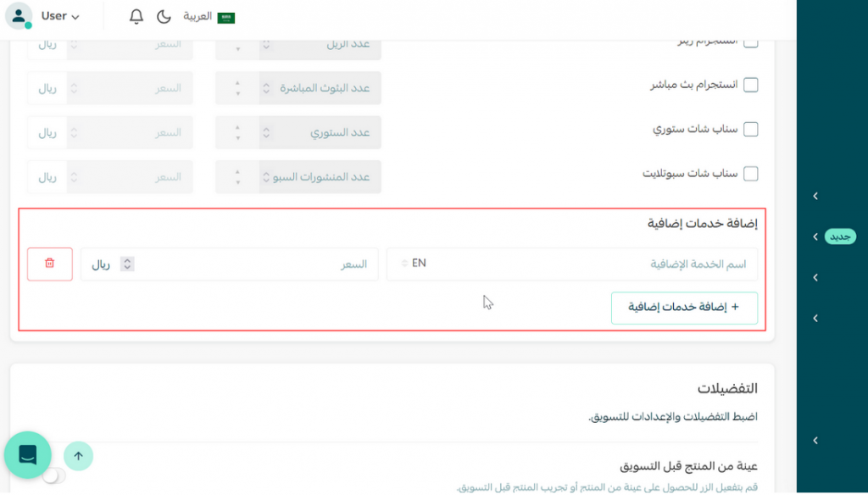Check the انستجرام بث مباشر checkbox
Image resolution: width=868 pixels, height=495 pixels.
750,85
